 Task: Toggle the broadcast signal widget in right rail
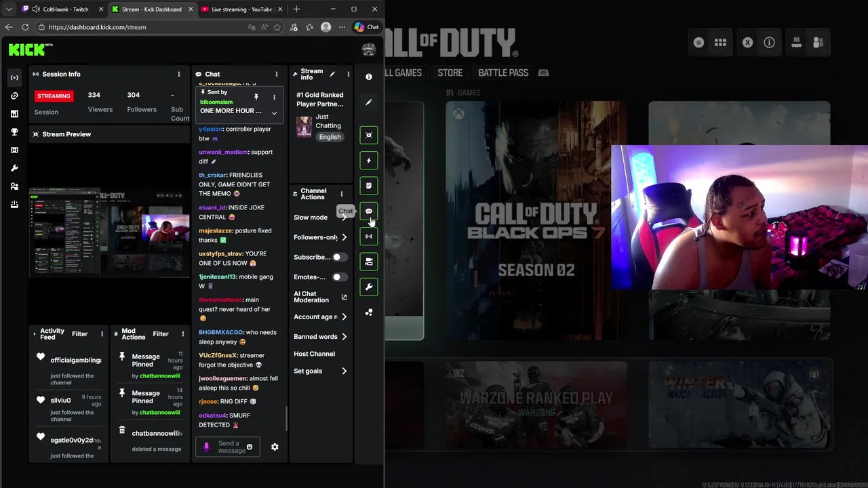[x=369, y=237]
